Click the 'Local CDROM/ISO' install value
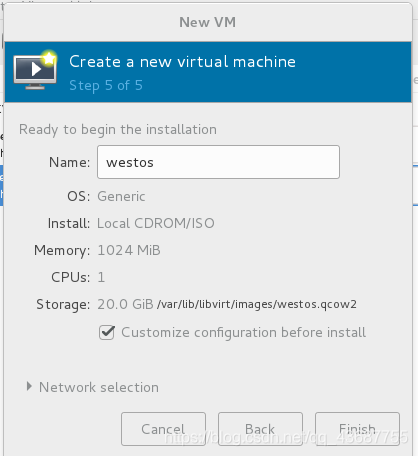 coord(156,223)
